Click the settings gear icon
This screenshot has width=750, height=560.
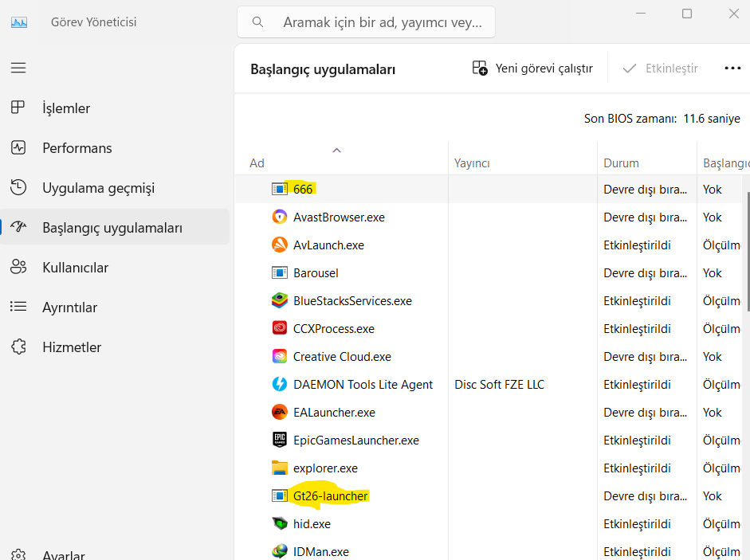[x=18, y=555]
